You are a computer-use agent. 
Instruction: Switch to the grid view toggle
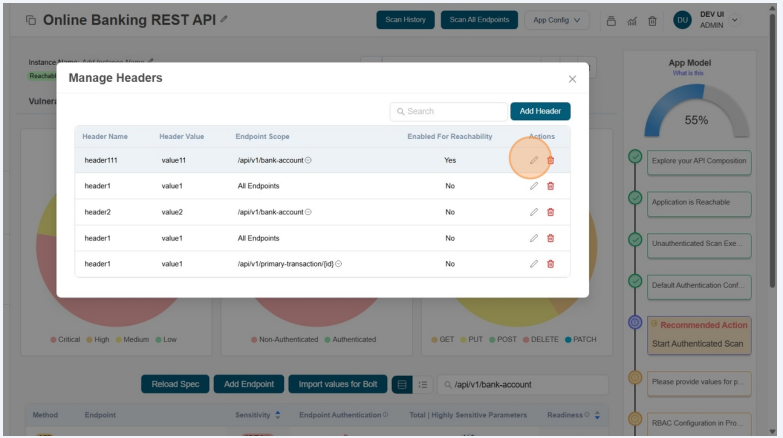[402, 384]
